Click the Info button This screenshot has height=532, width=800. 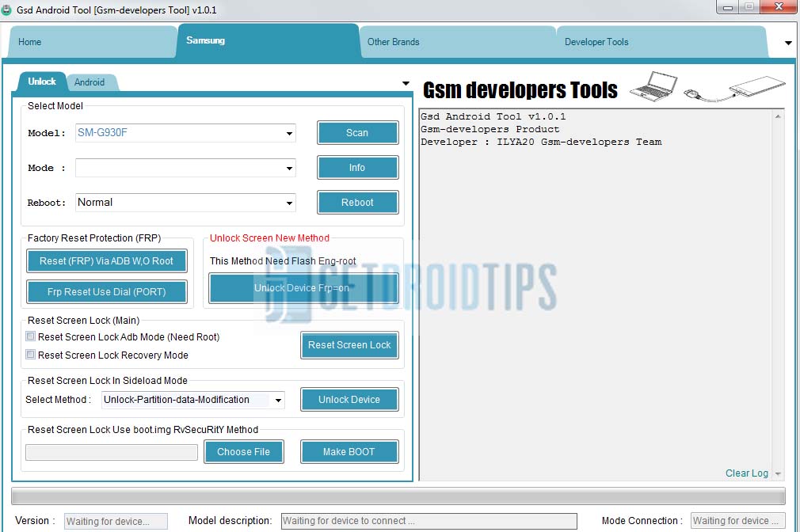358,167
